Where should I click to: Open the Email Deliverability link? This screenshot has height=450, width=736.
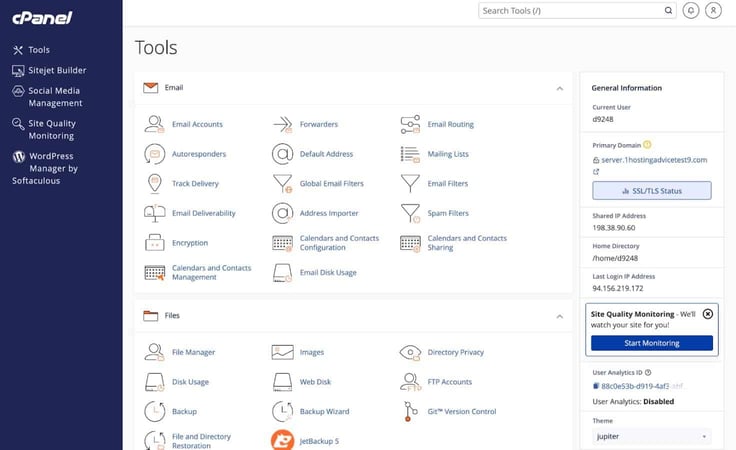(x=204, y=213)
